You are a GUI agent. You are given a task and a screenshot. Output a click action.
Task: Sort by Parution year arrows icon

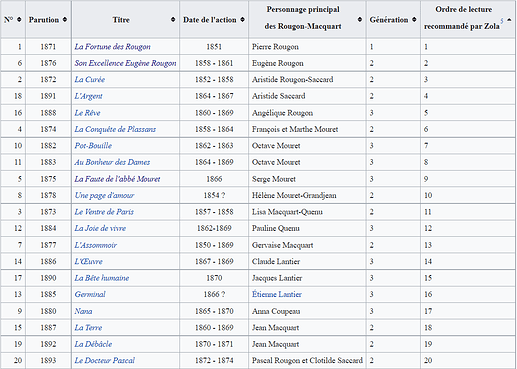[x=65, y=20]
